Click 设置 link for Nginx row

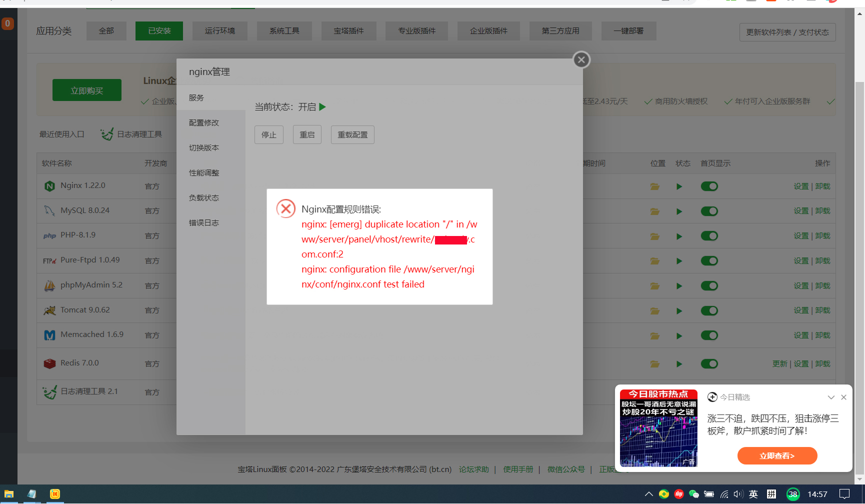(801, 186)
